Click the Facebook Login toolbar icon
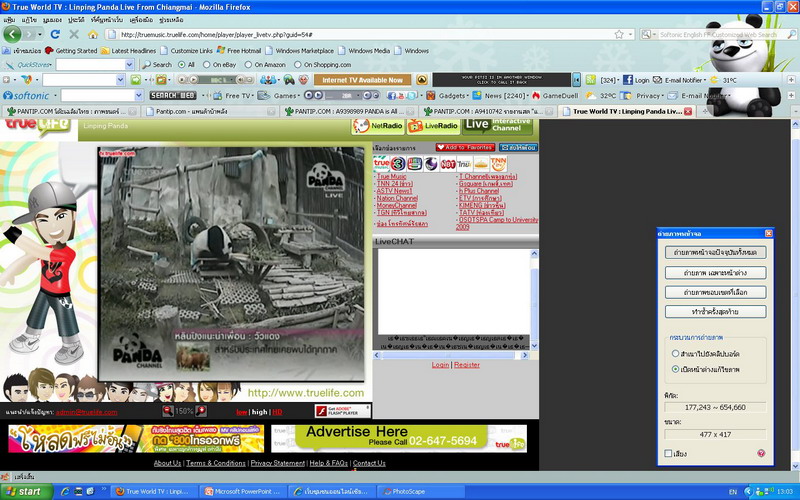The image size is (800, 500). coord(636,80)
